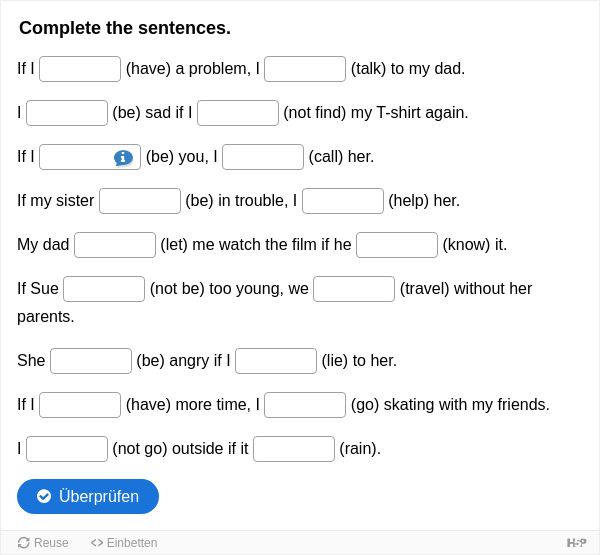Click the input before (be) you
600x555 pixels.
point(90,157)
